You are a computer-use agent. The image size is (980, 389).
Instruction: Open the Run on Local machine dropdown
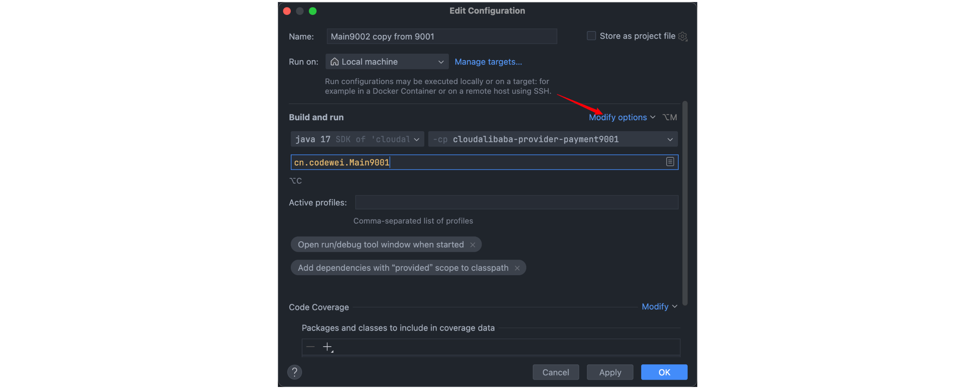click(387, 62)
